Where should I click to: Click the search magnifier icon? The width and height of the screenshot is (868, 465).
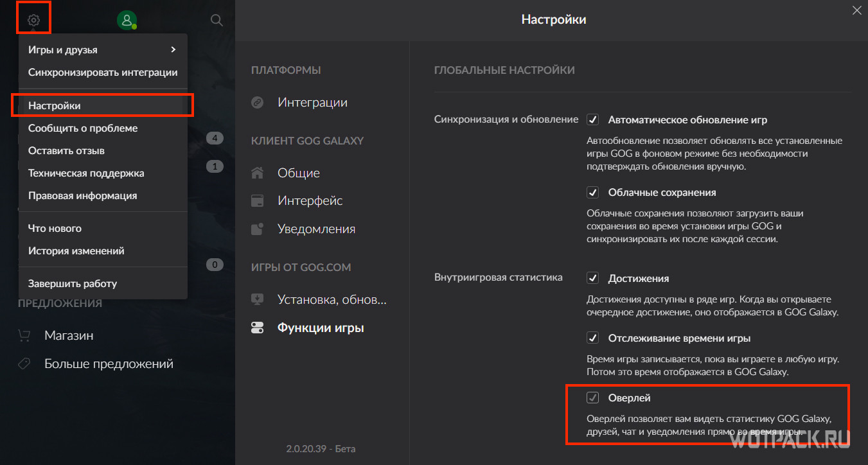tap(217, 21)
